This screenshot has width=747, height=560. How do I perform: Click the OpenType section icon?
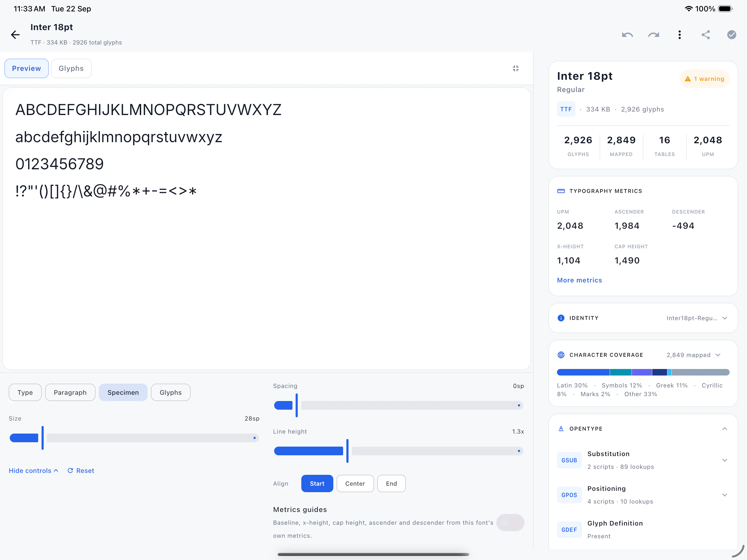(x=561, y=428)
